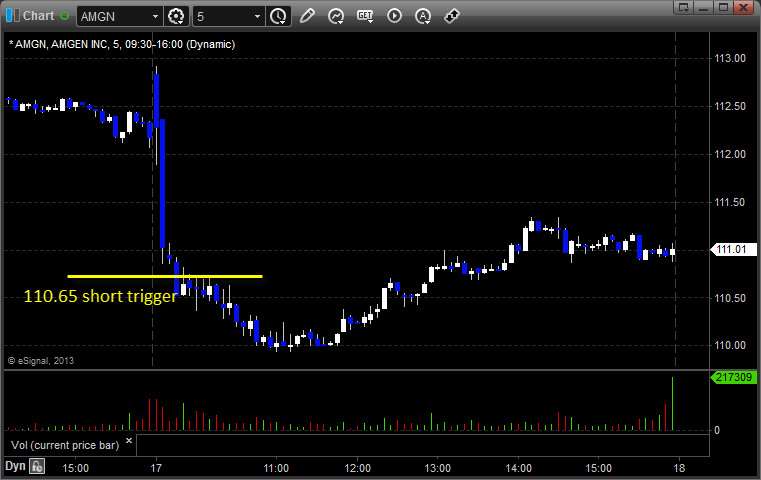This screenshot has width=761, height=480.
Task: Click the Chart title text in toolbar
Action: tap(38, 16)
